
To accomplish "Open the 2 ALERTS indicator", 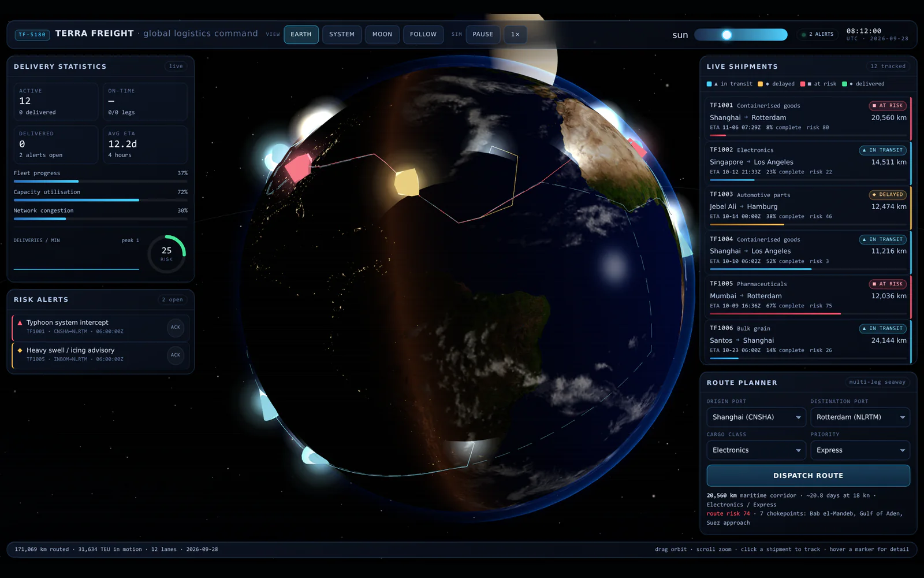I will coord(818,35).
